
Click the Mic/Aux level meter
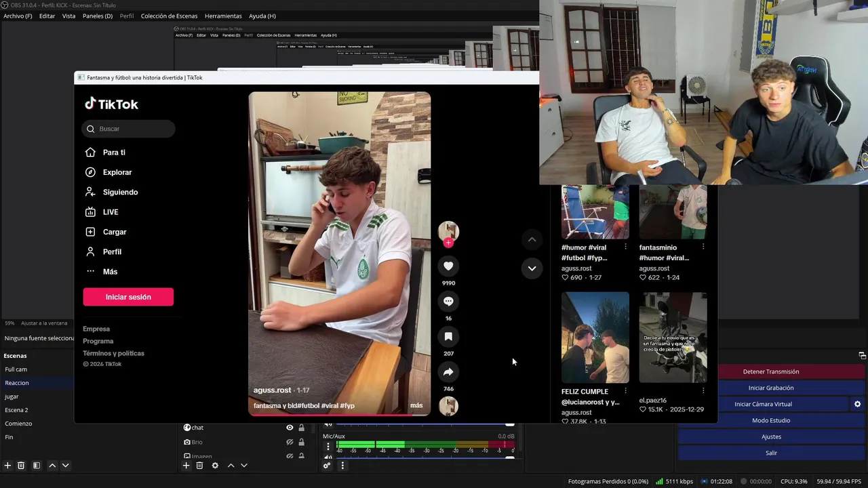[425, 446]
